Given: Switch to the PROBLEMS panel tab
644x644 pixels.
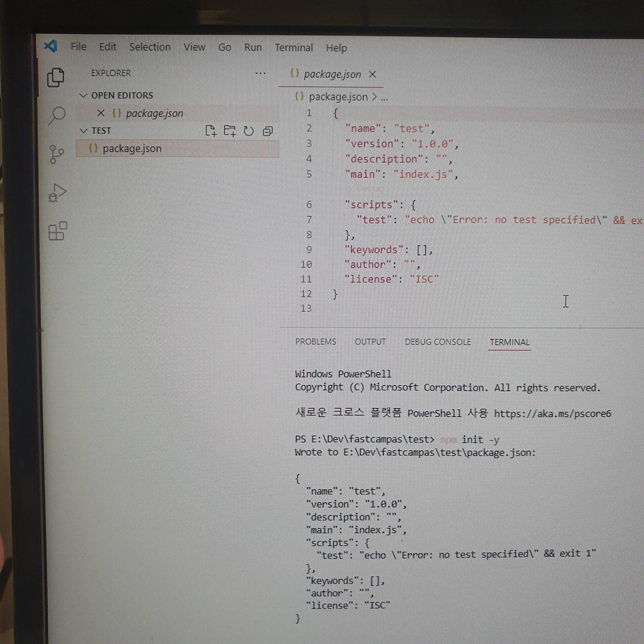Looking at the screenshot, I should pyautogui.click(x=316, y=342).
